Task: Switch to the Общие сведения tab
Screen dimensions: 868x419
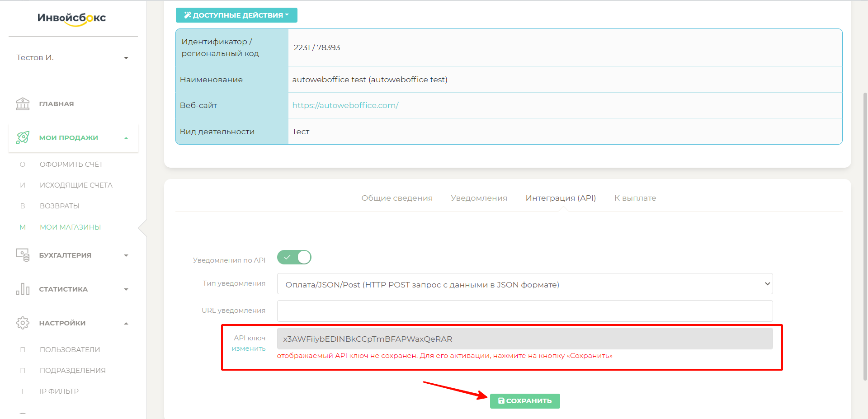Action: pos(396,198)
